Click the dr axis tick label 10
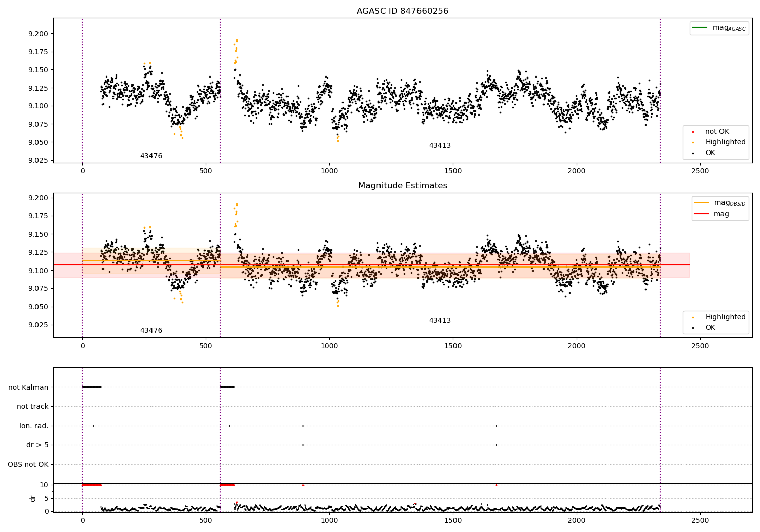The image size is (760, 532). point(44,485)
